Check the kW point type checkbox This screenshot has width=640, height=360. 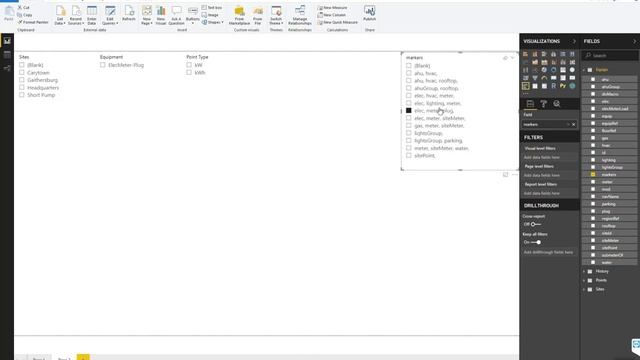coord(189,64)
